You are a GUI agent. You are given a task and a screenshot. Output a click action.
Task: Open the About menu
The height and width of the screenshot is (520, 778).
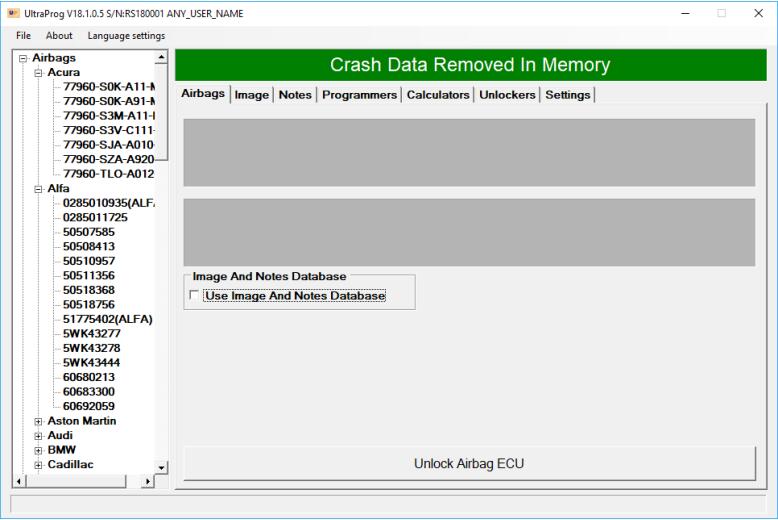59,36
